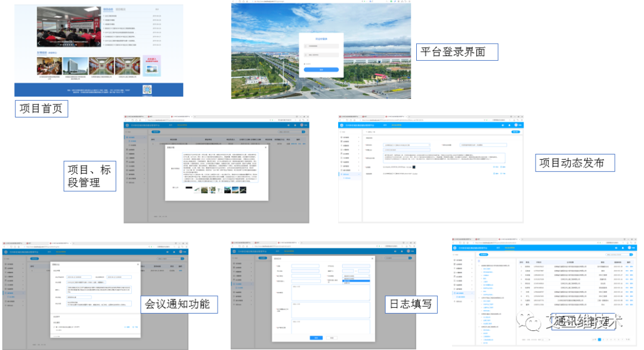This screenshot has width=644, height=350.
Task: Close the meeting notification dialog
Action: click(x=138, y=265)
